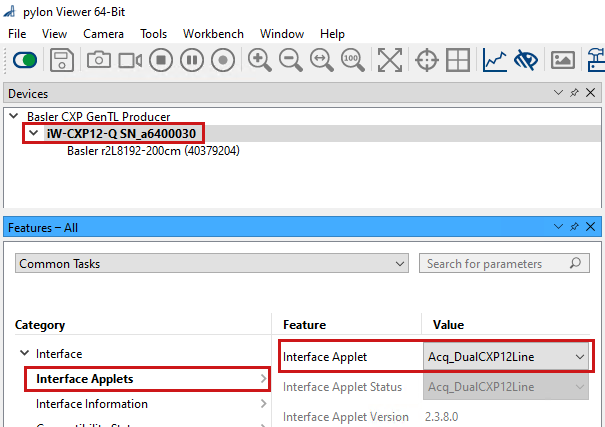This screenshot has height=427, width=605.
Task: Select Interface Applets category
Action: pyautogui.click(x=84, y=379)
